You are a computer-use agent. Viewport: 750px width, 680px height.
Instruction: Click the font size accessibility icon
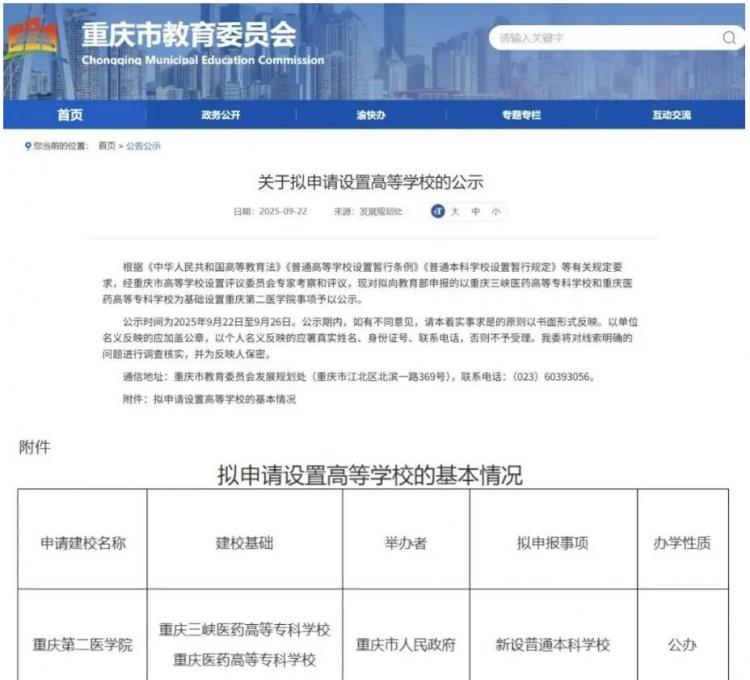pos(437,212)
